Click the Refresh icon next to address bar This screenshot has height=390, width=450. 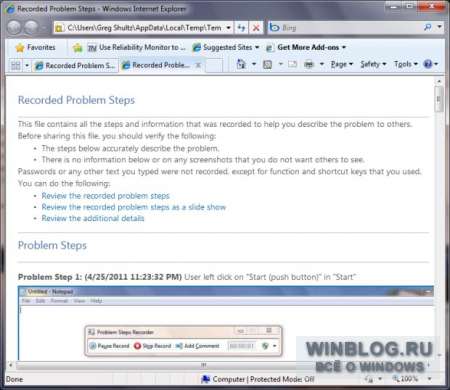[x=241, y=28]
